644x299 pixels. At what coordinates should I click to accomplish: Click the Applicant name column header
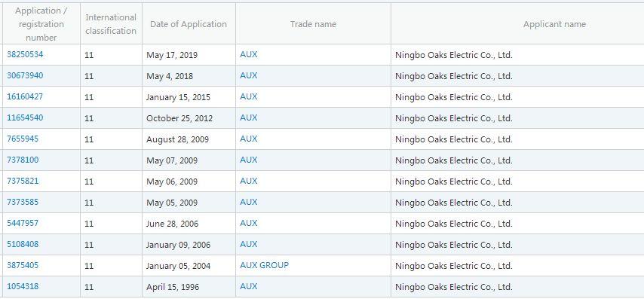click(554, 24)
